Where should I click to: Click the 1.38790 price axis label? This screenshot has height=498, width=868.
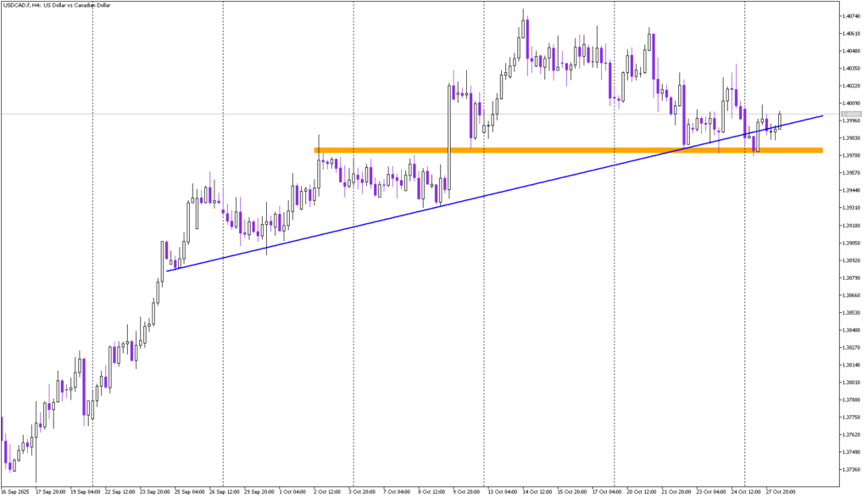point(850,277)
